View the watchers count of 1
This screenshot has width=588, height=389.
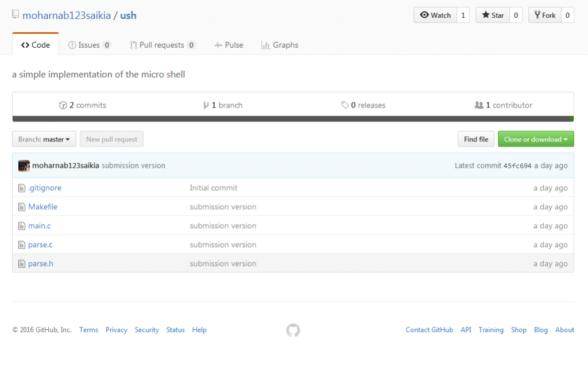463,15
